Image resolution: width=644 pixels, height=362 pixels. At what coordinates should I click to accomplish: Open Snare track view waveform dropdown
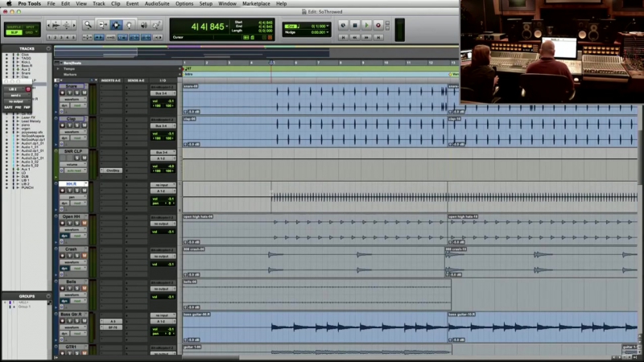click(x=73, y=99)
